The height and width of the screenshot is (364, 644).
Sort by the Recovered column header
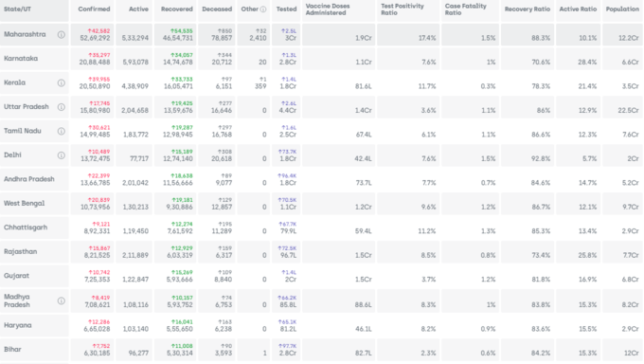(175, 9)
